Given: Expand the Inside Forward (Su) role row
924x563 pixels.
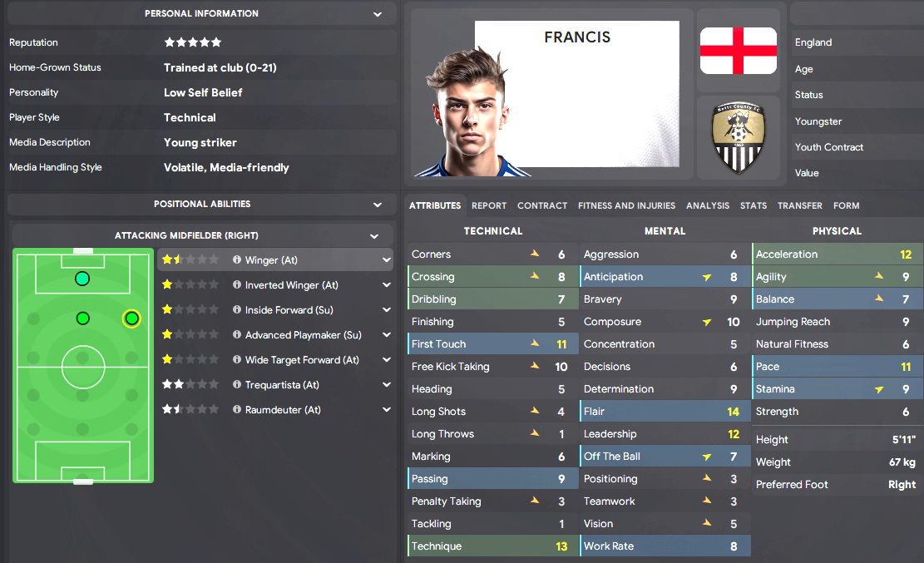Looking at the screenshot, I should point(387,310).
